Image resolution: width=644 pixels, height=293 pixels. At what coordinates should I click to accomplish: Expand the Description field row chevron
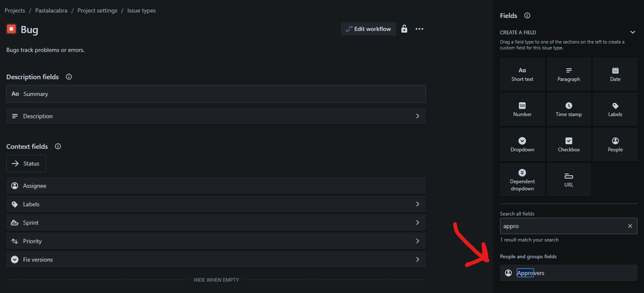[417, 116]
